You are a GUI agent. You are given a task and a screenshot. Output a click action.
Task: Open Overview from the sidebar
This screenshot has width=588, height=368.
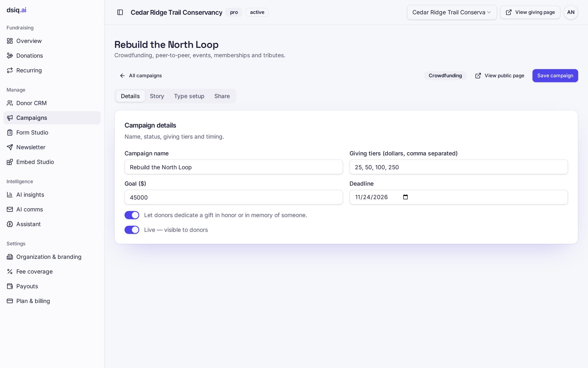[52, 41]
